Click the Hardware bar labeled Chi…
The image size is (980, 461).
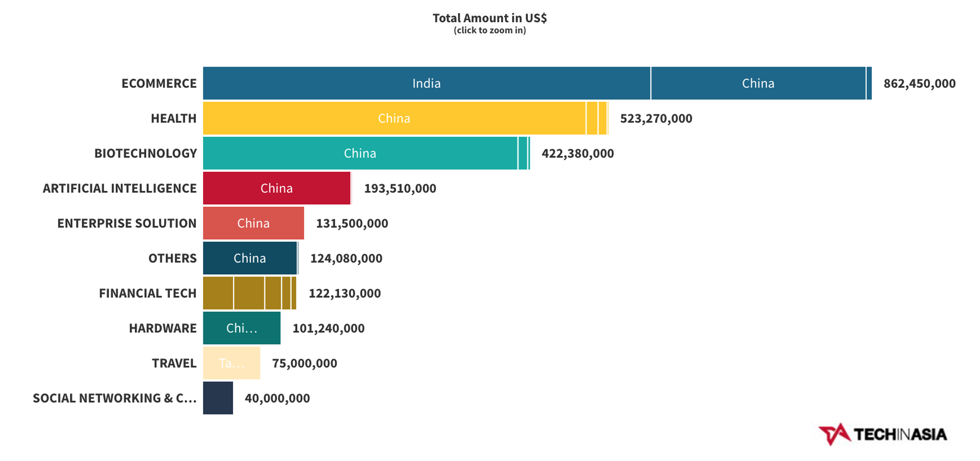point(242,328)
